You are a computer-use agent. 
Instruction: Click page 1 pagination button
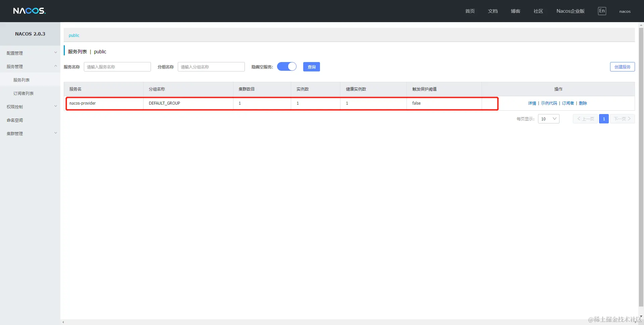pyautogui.click(x=604, y=119)
